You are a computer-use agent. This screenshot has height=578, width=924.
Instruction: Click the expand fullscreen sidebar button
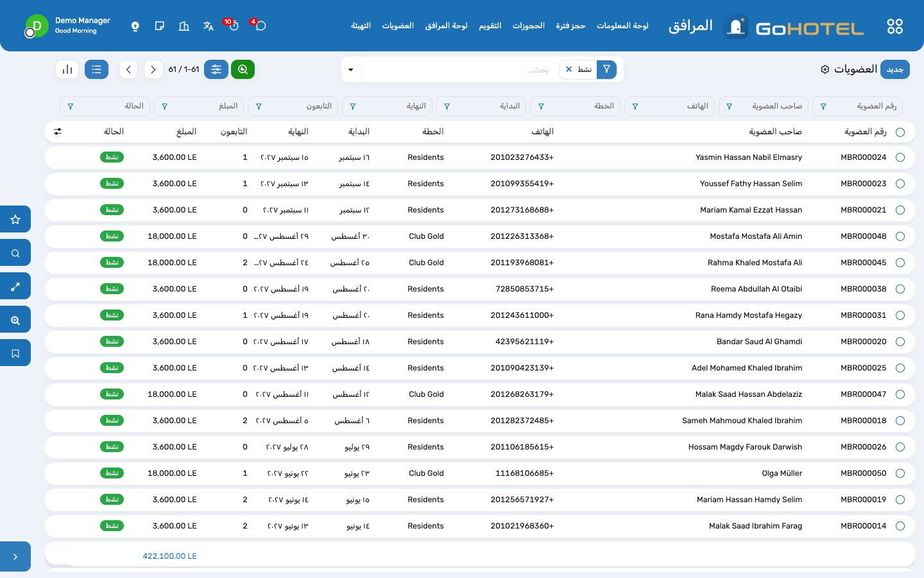coord(15,286)
